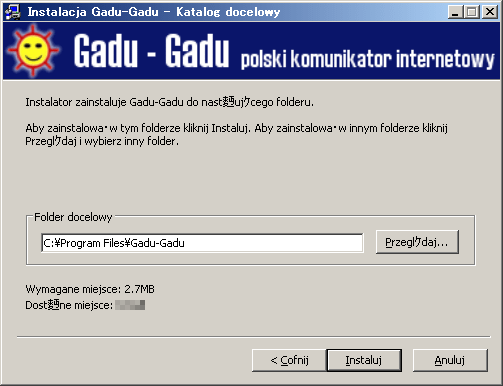
Task: Go back with the Cofnij button
Action: point(289,360)
